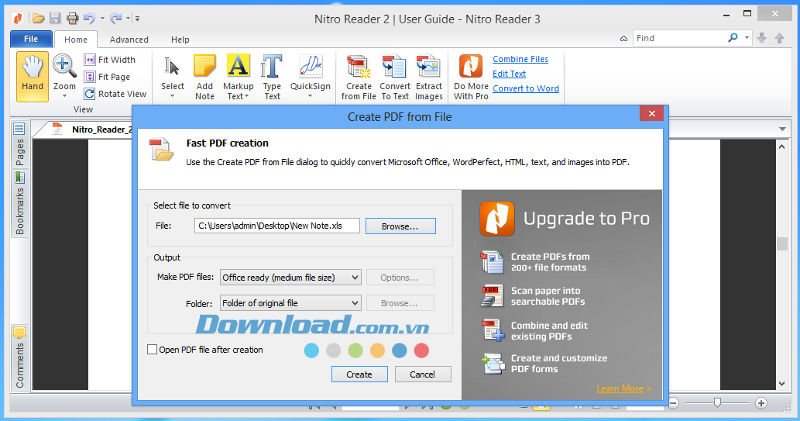Close the Create PDF from File dialog
The width and height of the screenshot is (800, 421).
(652, 114)
